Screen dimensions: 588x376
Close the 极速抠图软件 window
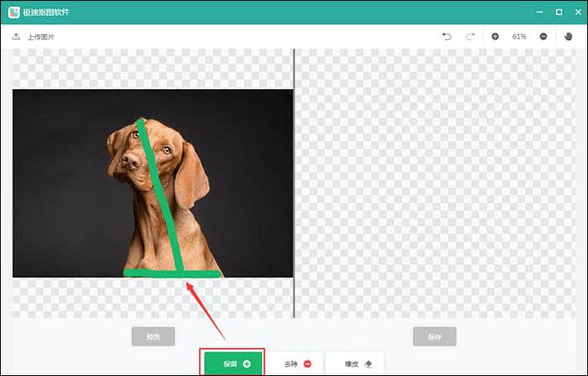coord(577,13)
